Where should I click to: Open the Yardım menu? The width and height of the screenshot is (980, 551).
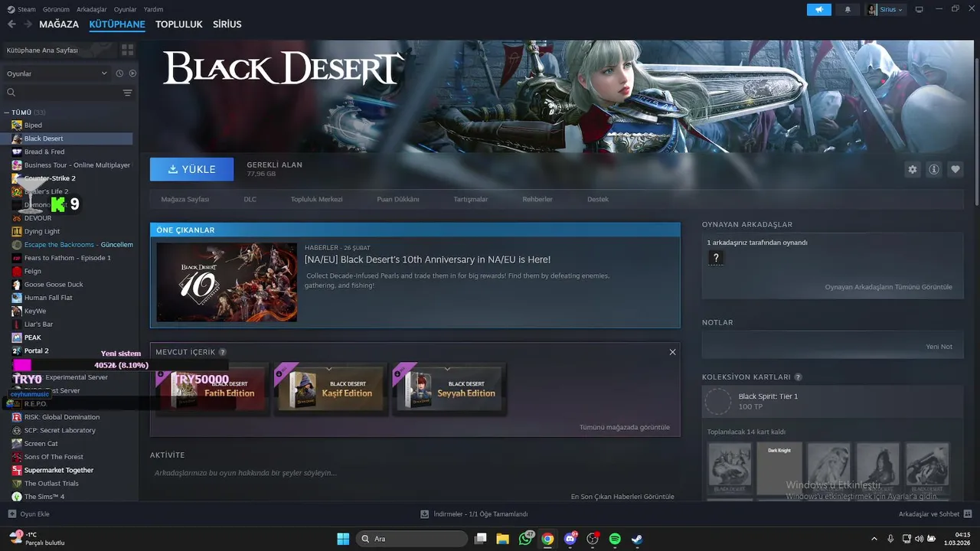(153, 9)
